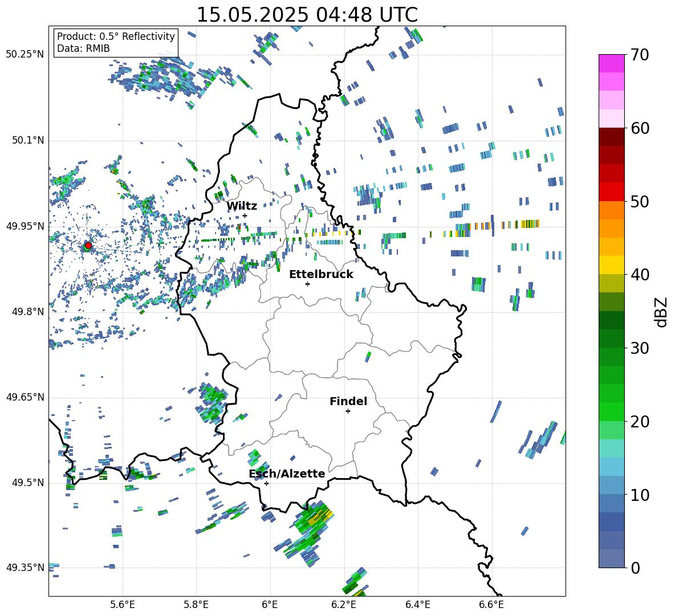The height and width of the screenshot is (616, 675).
Task: Pick the bright green segment just above 20 dBZ
Action: 611,412
